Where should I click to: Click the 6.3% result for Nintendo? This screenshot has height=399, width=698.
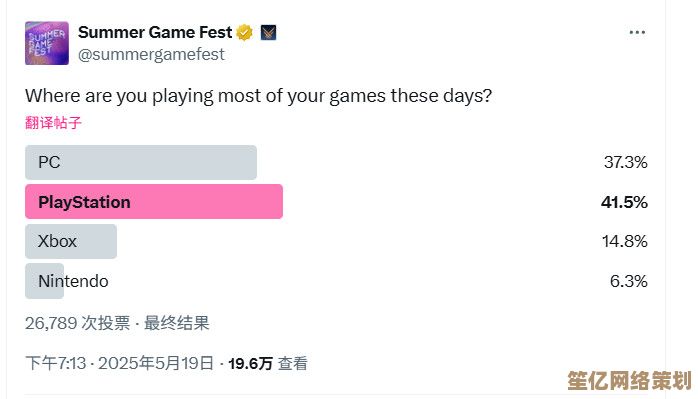(x=629, y=281)
